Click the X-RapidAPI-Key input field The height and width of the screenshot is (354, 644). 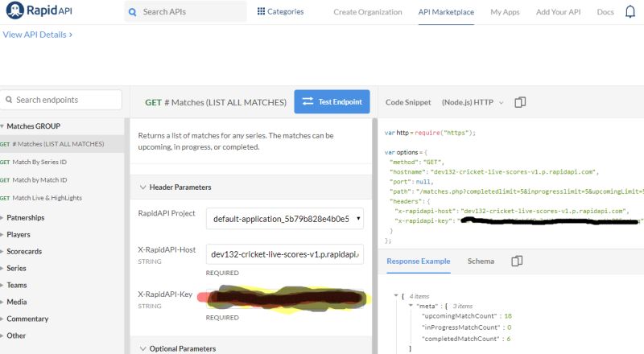(x=285, y=298)
